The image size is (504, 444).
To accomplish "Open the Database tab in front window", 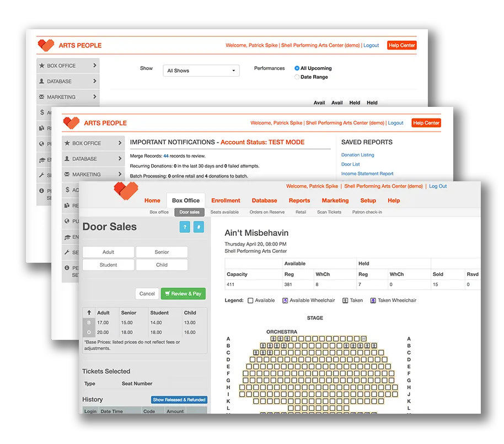I will click(264, 201).
